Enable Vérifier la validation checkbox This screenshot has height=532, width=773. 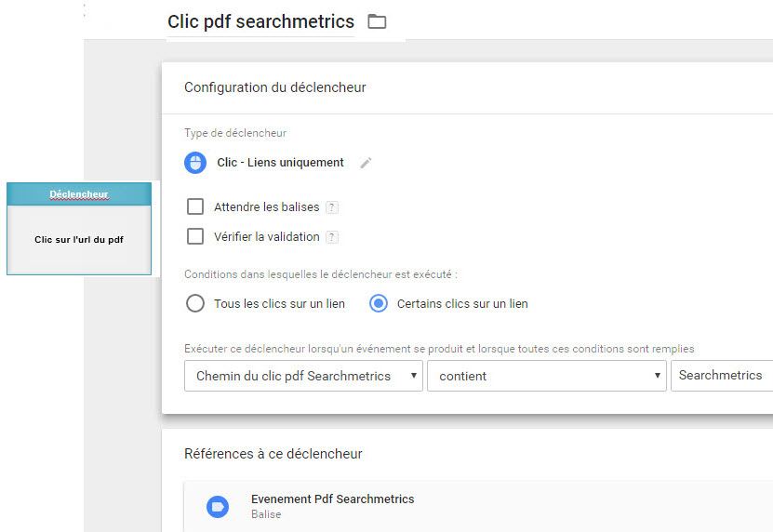click(195, 236)
